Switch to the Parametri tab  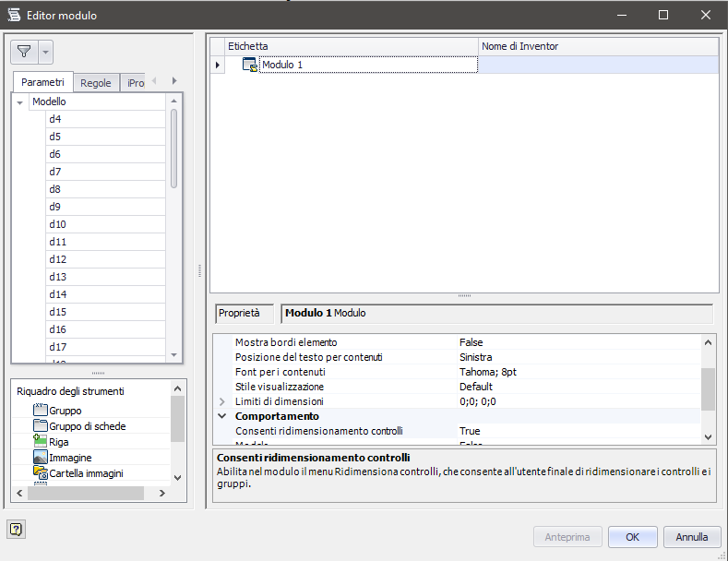42,82
